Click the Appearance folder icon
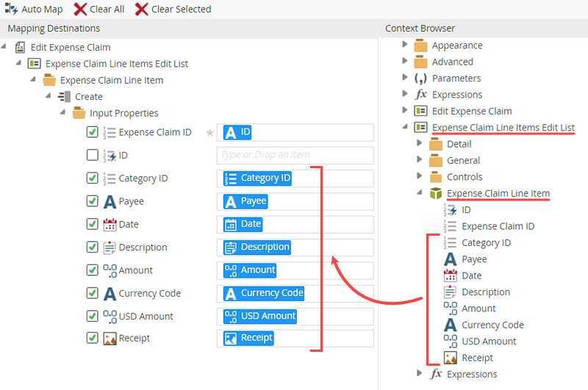This screenshot has height=390, width=588. click(x=420, y=46)
